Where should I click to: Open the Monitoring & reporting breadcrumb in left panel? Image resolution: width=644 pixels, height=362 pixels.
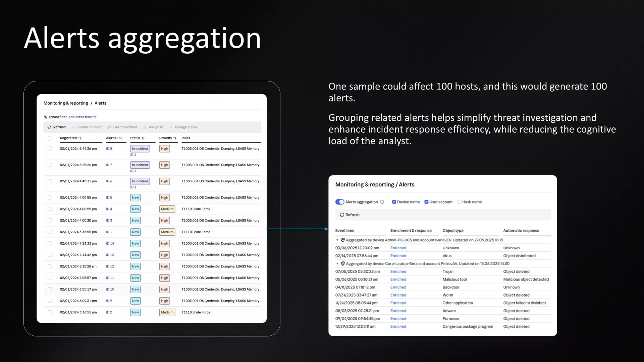[x=66, y=103]
